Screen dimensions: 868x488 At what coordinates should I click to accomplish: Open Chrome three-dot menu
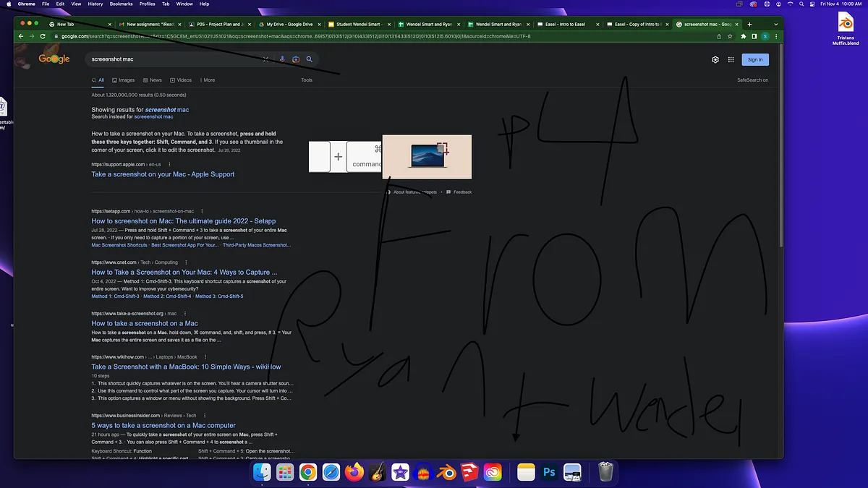(x=776, y=36)
